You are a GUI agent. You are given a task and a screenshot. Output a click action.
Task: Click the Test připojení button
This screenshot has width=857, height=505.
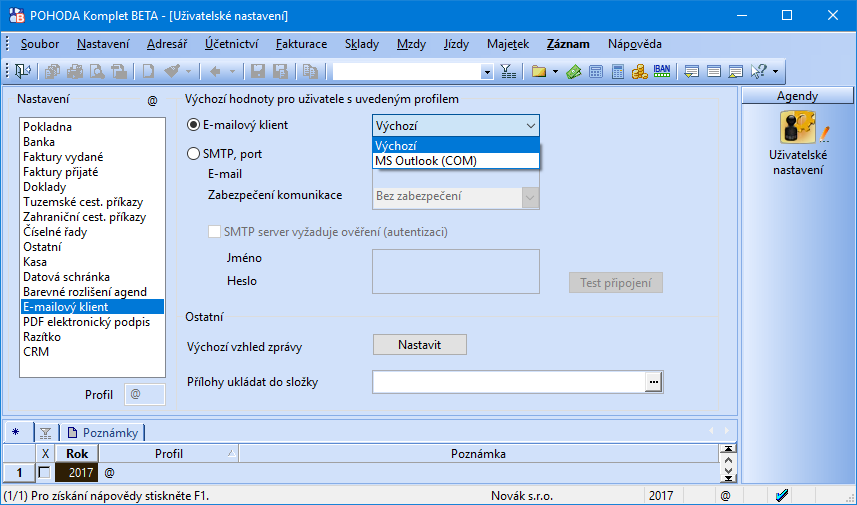tap(616, 283)
